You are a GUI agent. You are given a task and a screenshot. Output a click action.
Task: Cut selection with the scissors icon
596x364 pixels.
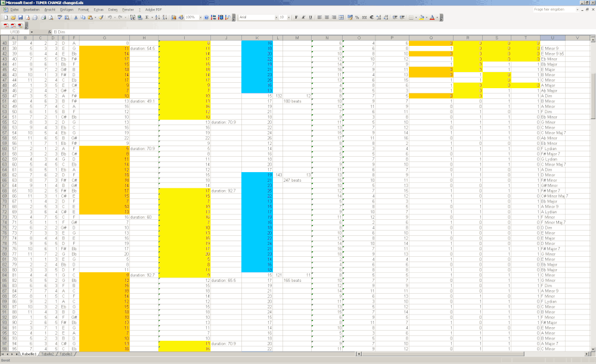click(76, 17)
